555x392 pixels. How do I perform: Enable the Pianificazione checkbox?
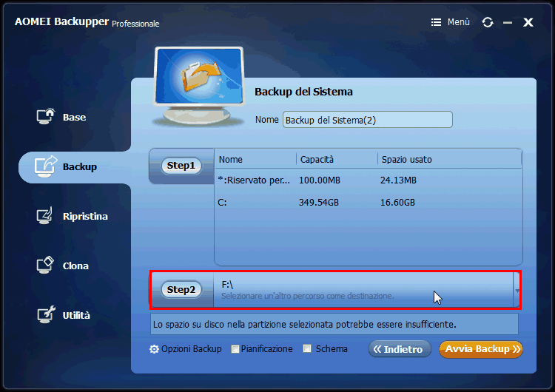pos(235,349)
